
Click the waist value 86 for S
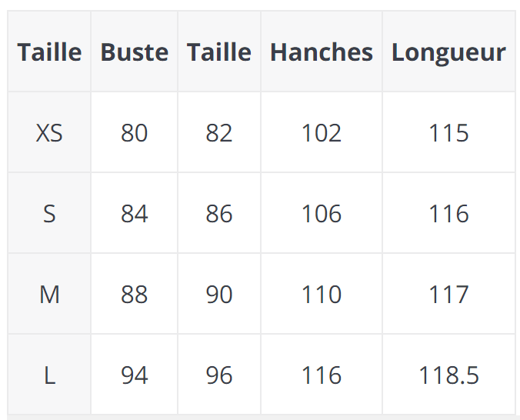coord(219,213)
